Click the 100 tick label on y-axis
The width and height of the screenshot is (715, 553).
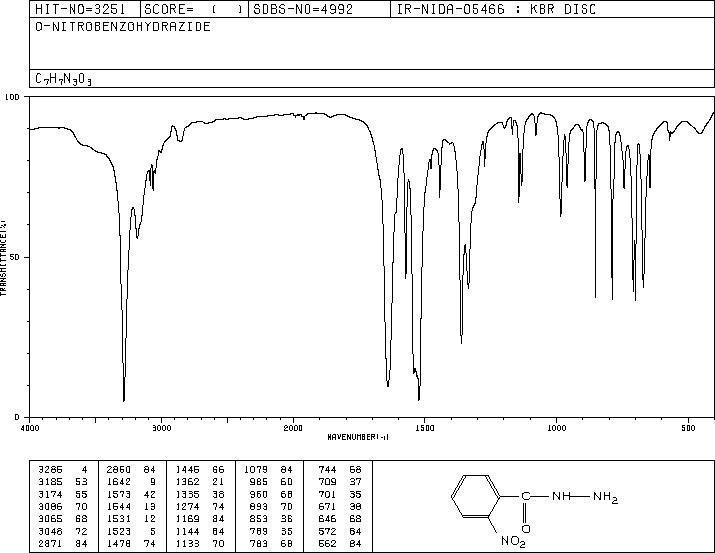[13, 97]
